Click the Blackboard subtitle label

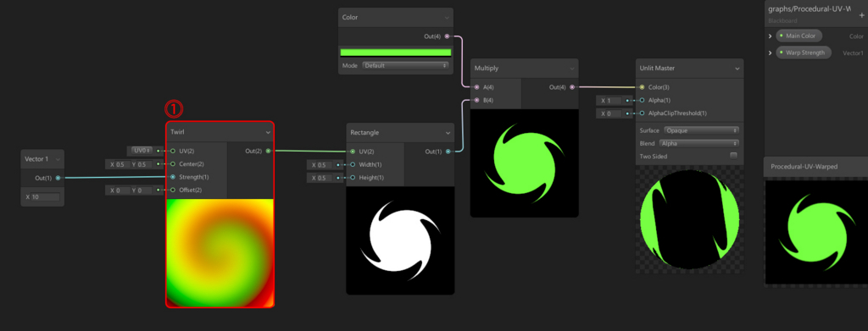[x=782, y=21]
